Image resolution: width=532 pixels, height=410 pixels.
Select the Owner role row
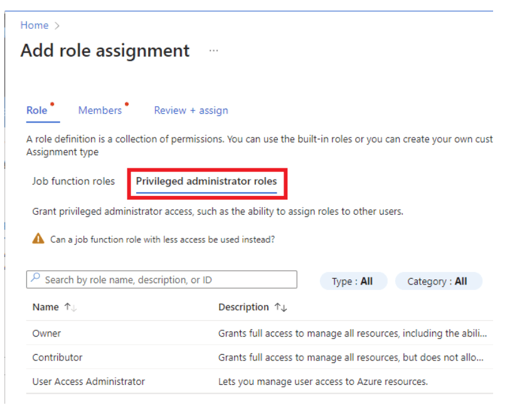coord(260,333)
